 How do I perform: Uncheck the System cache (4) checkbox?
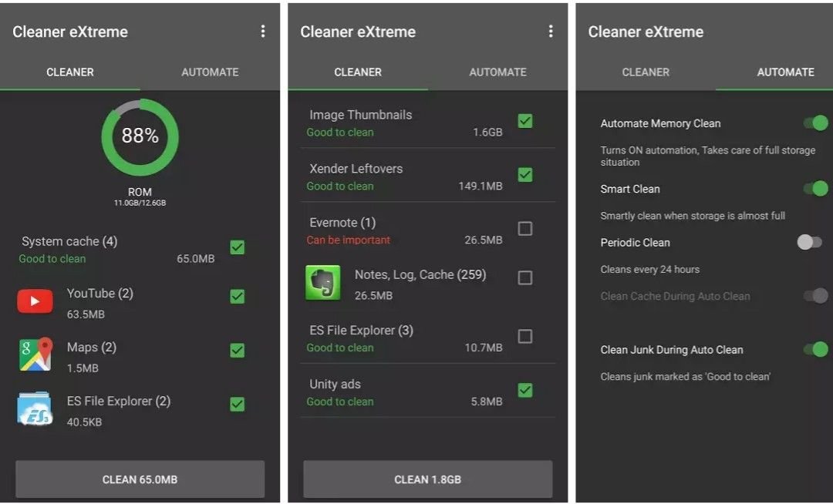[x=238, y=247]
